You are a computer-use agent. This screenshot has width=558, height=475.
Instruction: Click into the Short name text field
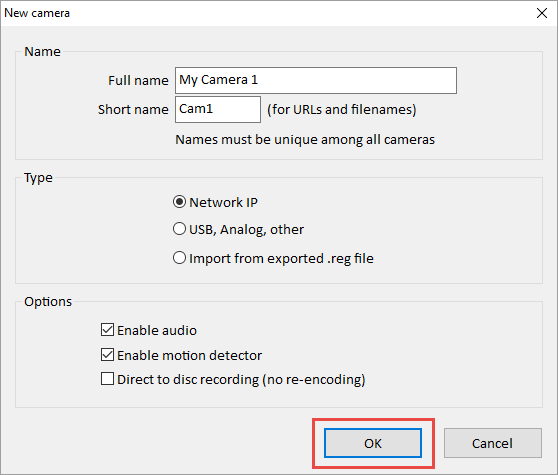tap(218, 110)
